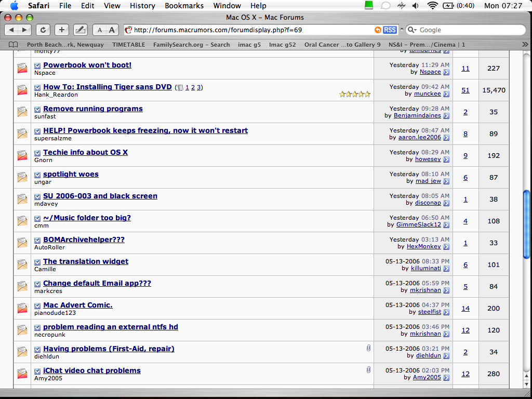
Task: Go to last post by howesey arrow icon
Action: coord(446,159)
